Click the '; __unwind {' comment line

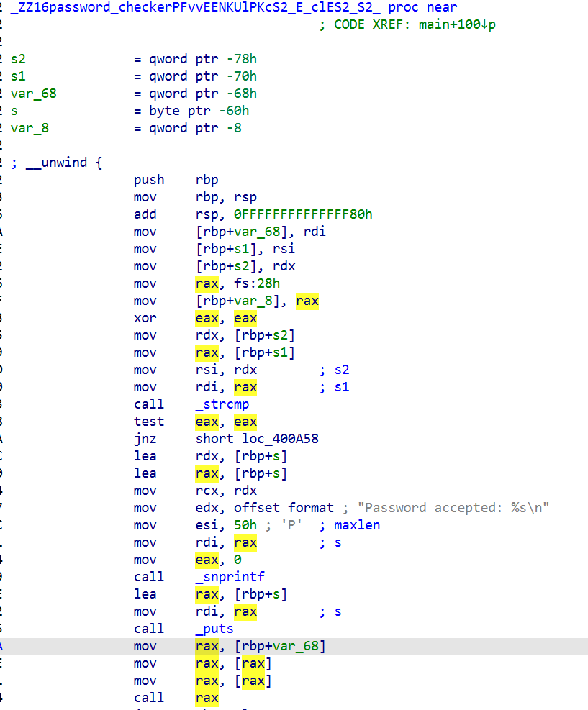pyautogui.click(x=57, y=163)
